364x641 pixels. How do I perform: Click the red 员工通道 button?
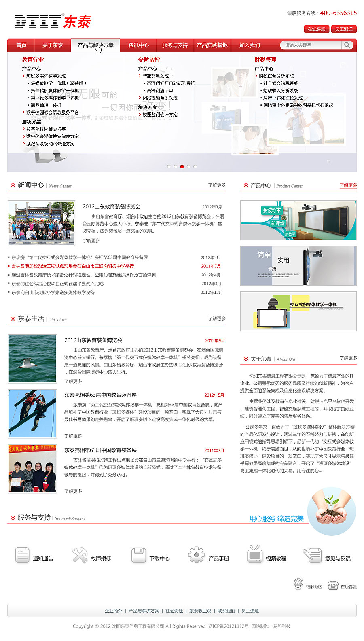point(344,29)
